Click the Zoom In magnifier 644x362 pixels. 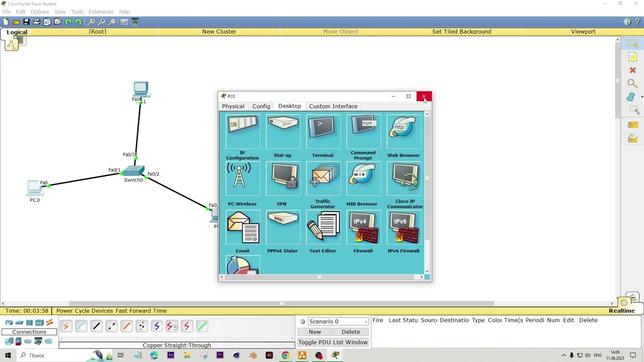91,22
